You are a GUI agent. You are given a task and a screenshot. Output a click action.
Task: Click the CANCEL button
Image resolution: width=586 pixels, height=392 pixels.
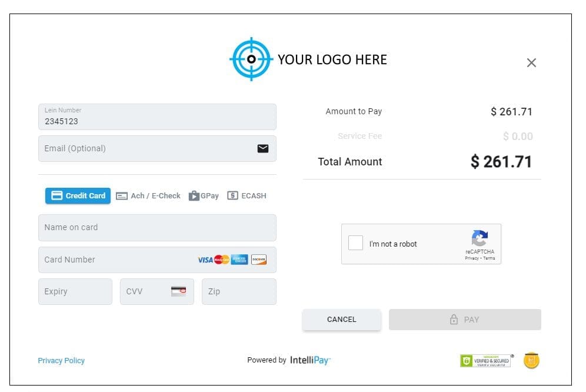341,320
